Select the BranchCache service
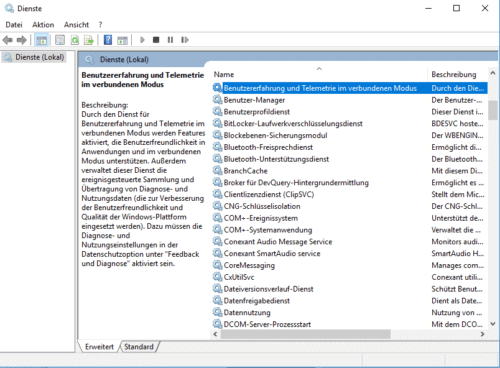Screen dimensions: 500x368 tap(246, 171)
